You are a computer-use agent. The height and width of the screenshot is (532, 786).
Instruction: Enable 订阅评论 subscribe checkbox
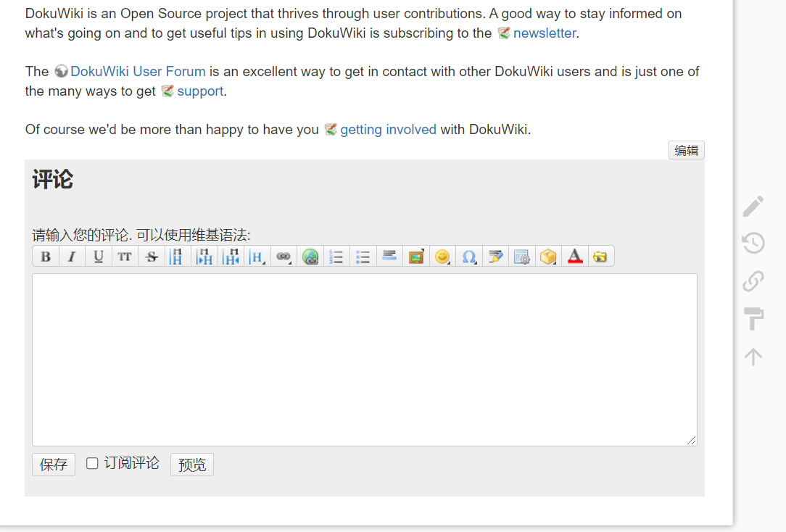92,463
